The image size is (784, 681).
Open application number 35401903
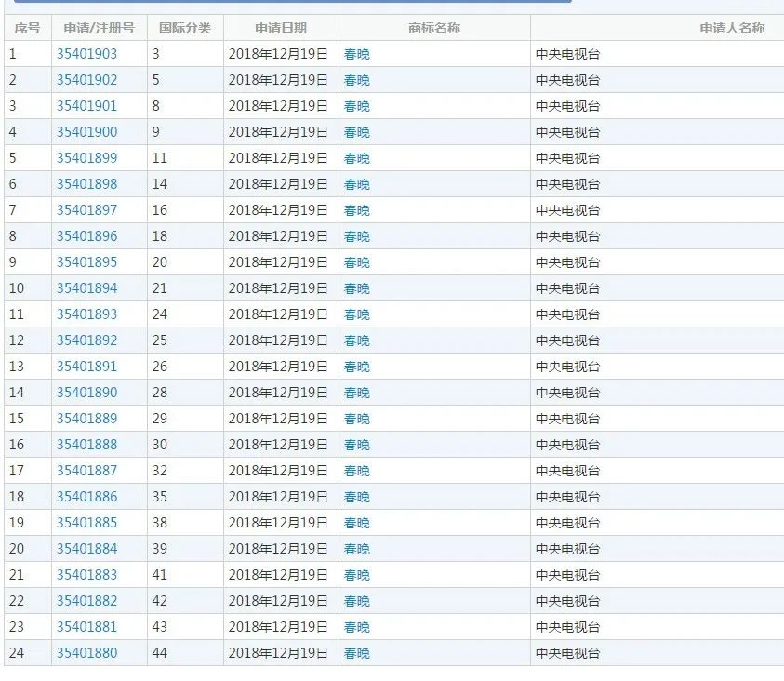86,54
